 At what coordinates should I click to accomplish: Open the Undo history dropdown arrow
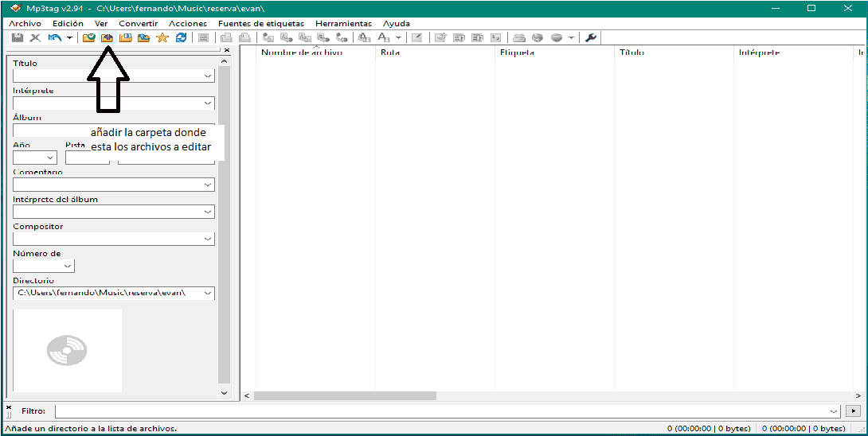[69, 38]
